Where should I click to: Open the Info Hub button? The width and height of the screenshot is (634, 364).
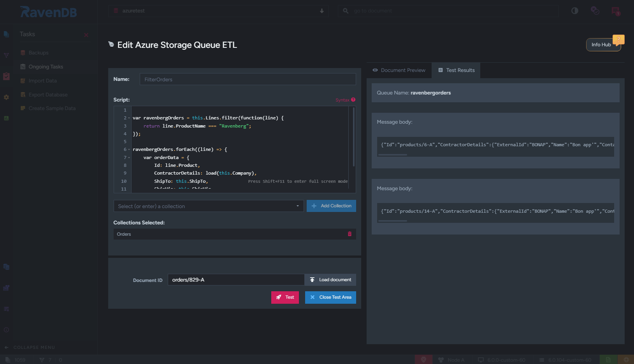click(603, 45)
